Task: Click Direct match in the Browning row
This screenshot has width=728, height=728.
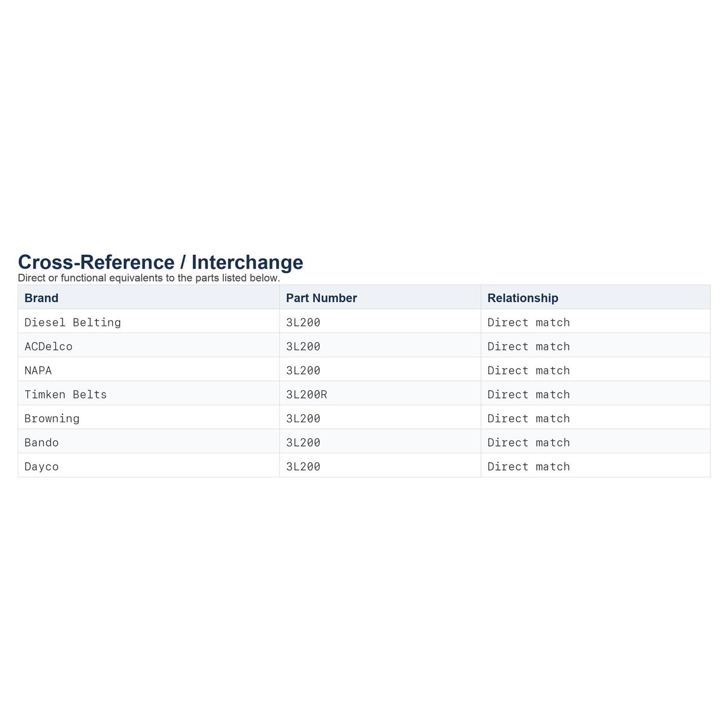Action: pyautogui.click(x=529, y=419)
